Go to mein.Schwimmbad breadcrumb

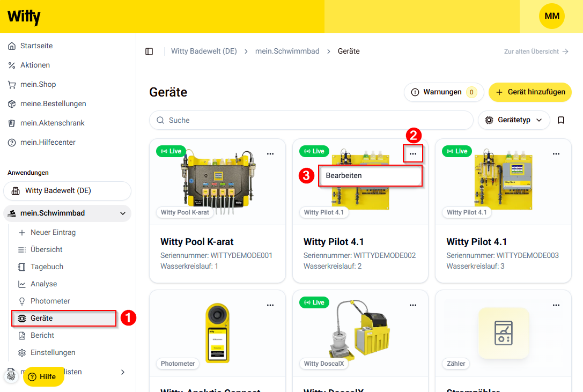coord(287,51)
